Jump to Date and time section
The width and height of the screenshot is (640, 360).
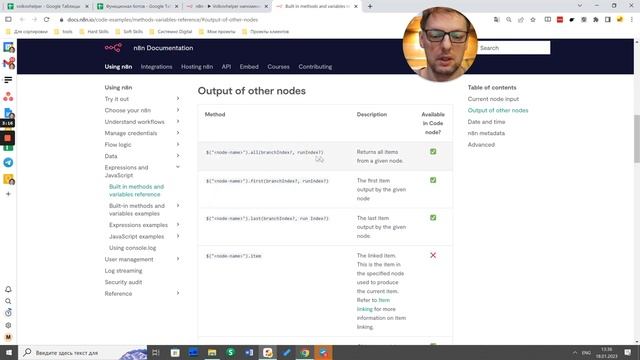point(486,122)
